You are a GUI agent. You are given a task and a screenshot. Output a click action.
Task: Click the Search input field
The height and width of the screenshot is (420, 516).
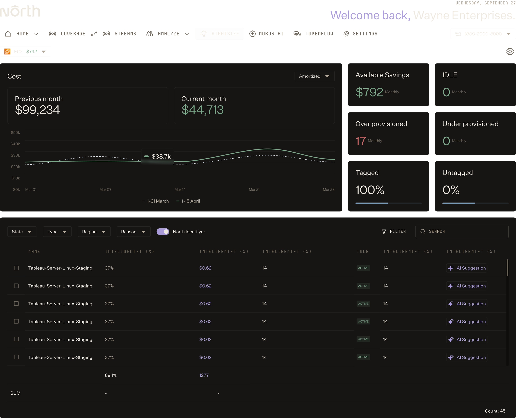(462, 231)
